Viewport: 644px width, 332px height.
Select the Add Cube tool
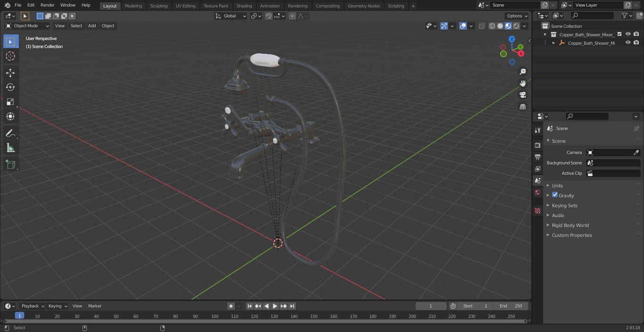tap(10, 165)
